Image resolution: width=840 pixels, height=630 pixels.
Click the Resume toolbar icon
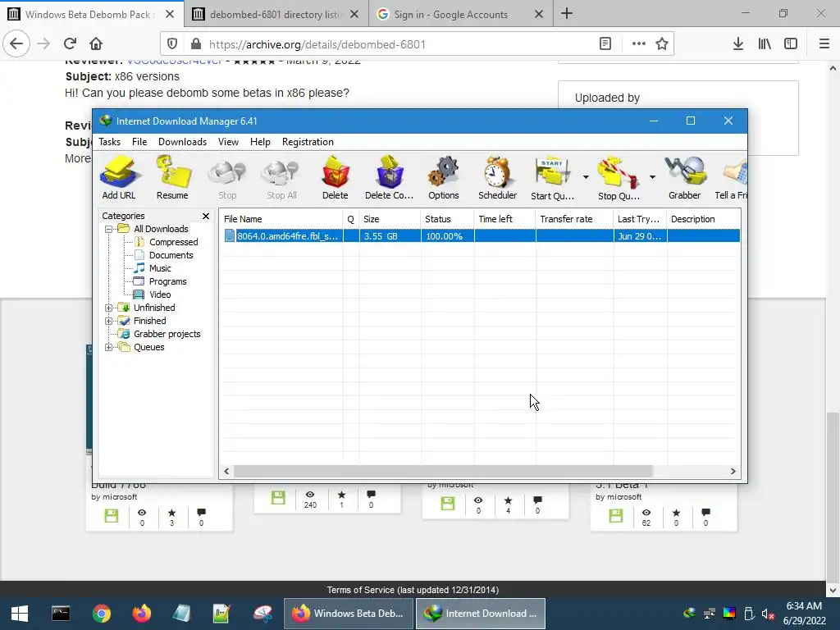tap(172, 178)
